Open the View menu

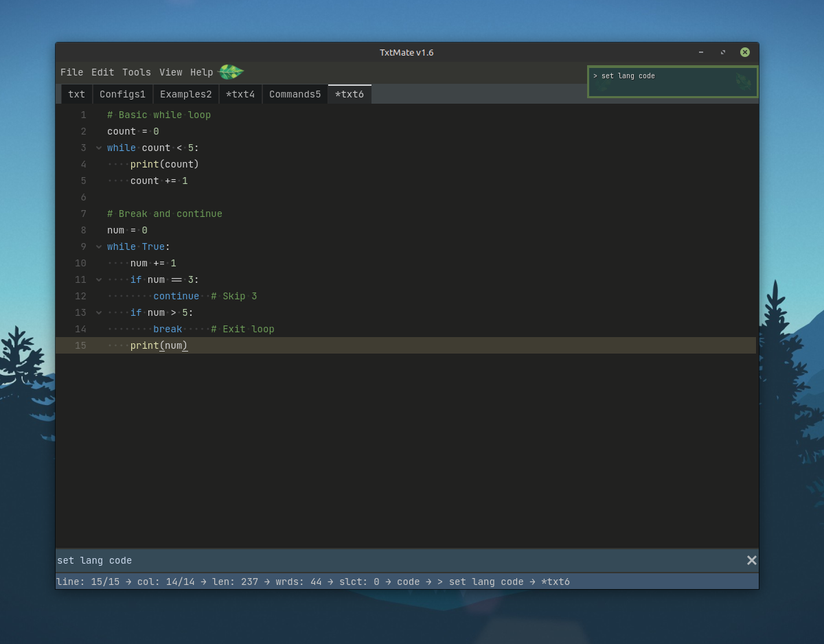click(x=170, y=72)
